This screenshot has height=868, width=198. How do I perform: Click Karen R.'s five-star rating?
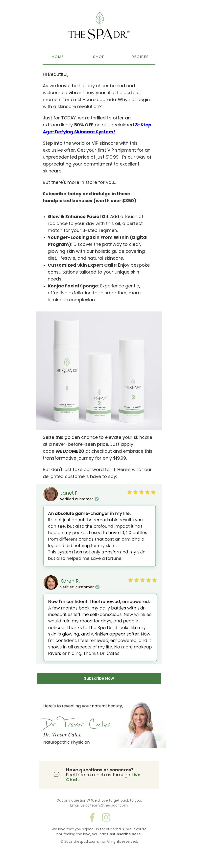(x=143, y=580)
